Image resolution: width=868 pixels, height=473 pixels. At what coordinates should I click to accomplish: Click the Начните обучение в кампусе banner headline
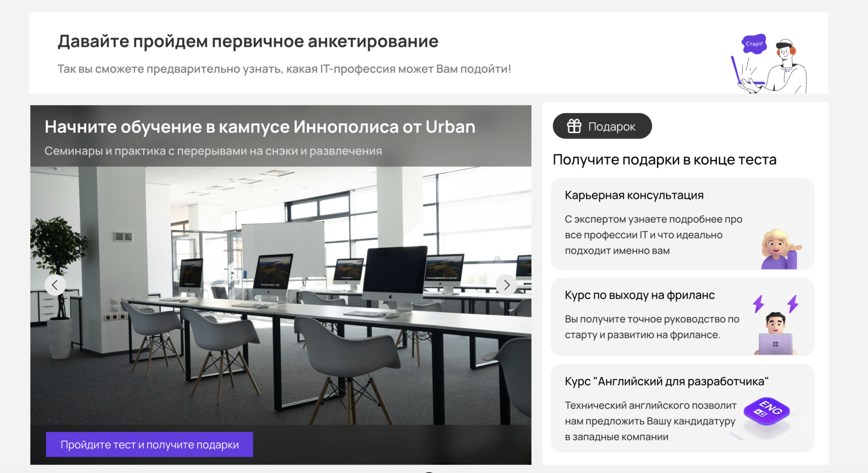point(260,126)
